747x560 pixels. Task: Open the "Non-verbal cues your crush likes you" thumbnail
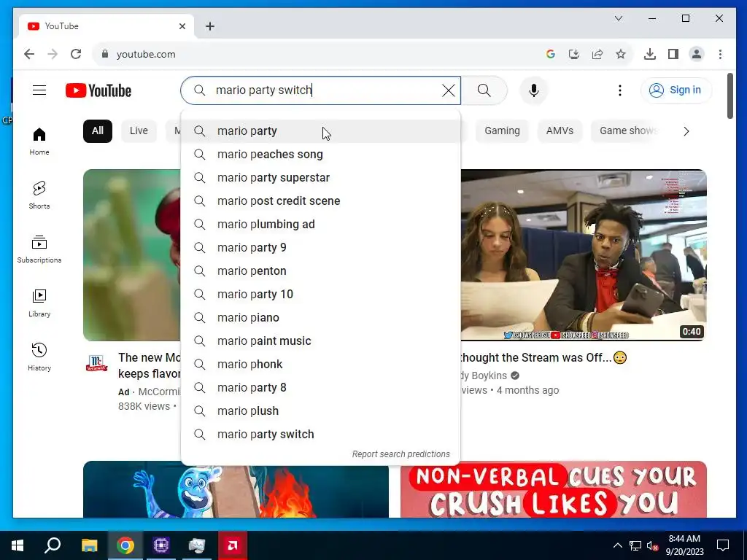coord(554,489)
